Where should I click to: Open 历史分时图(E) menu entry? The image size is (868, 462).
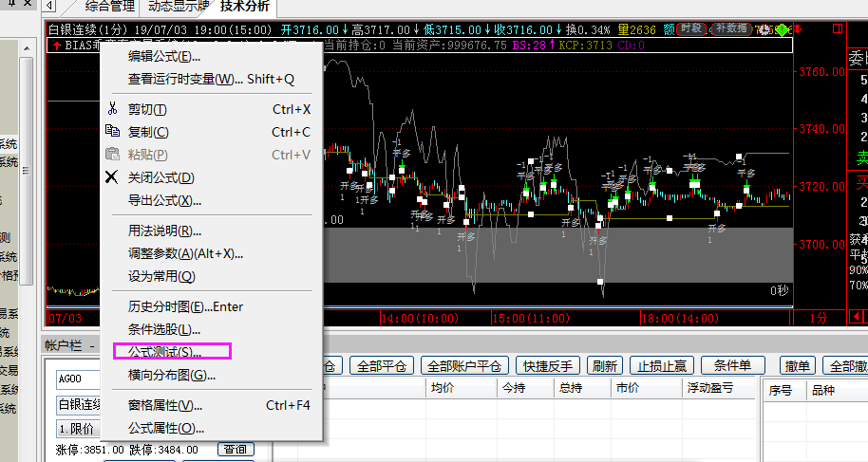click(x=212, y=306)
